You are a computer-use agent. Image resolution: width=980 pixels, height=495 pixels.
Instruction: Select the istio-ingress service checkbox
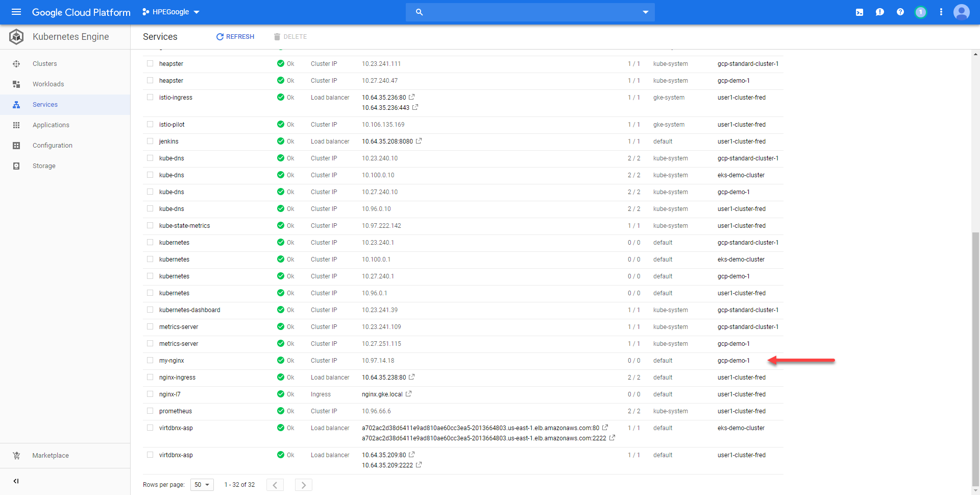150,97
